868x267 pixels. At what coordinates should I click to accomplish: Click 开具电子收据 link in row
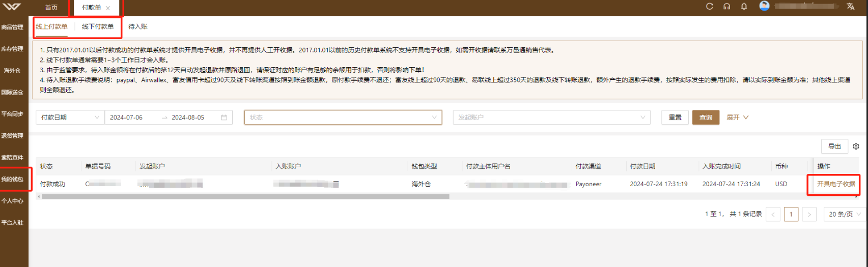pos(836,184)
